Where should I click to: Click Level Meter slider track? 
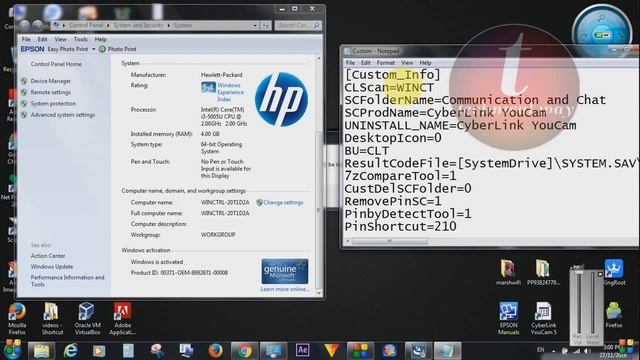click(593, 302)
